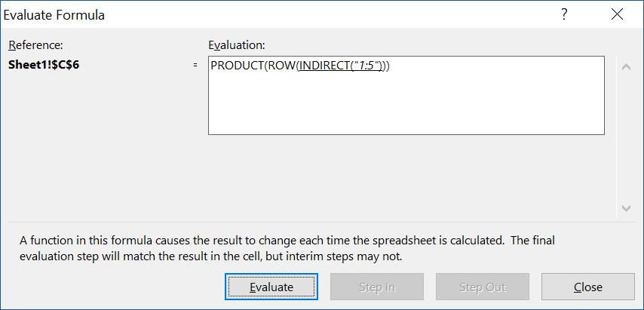Click the ROW function in the formula
The height and width of the screenshot is (310, 644).
click(279, 66)
